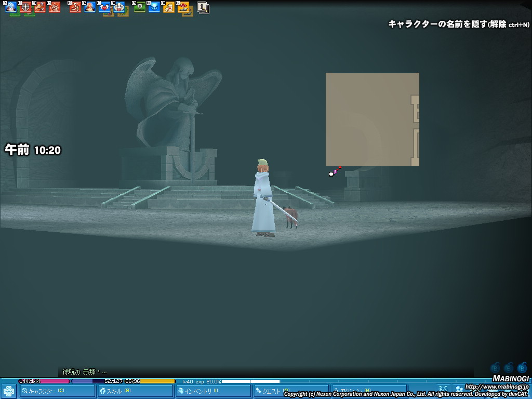Click the lv40 exp 20.0% label

click(x=202, y=382)
